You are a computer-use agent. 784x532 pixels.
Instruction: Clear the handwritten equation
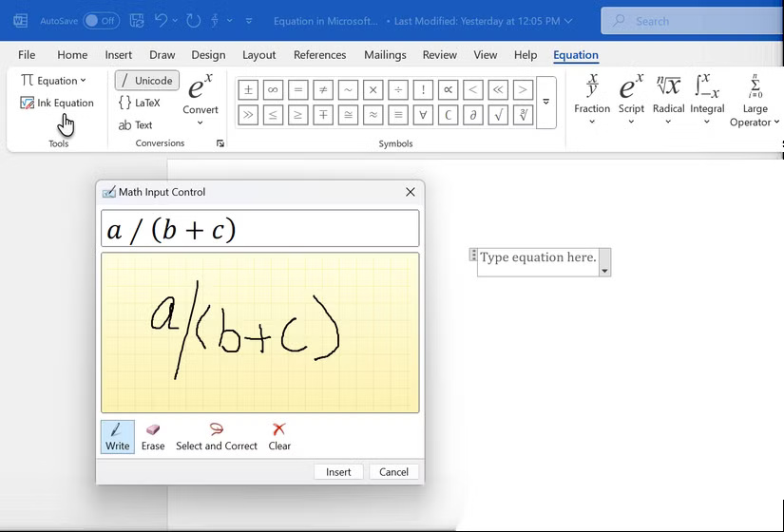[279, 437]
